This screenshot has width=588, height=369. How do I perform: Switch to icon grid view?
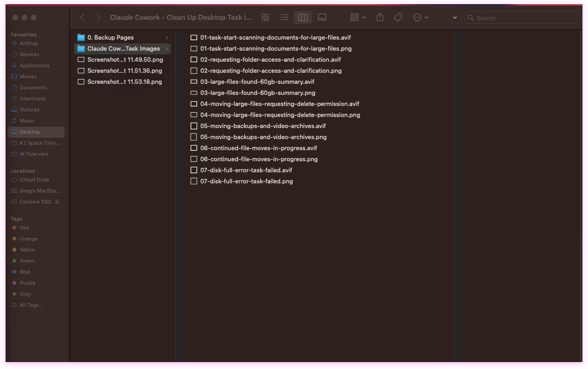(265, 18)
